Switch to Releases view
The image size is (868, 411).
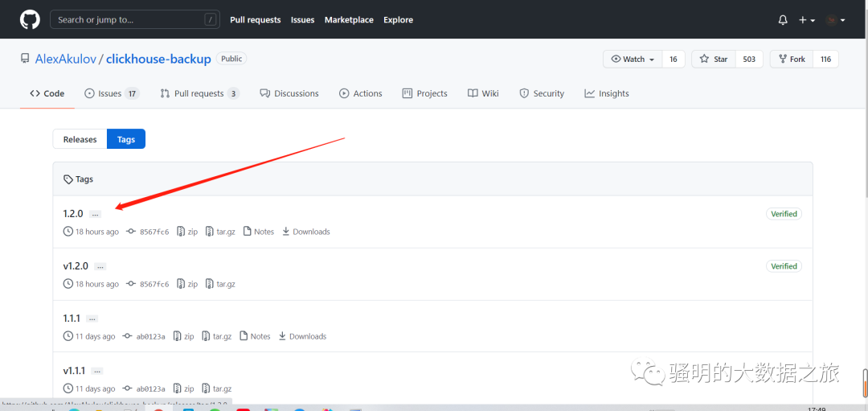tap(80, 139)
